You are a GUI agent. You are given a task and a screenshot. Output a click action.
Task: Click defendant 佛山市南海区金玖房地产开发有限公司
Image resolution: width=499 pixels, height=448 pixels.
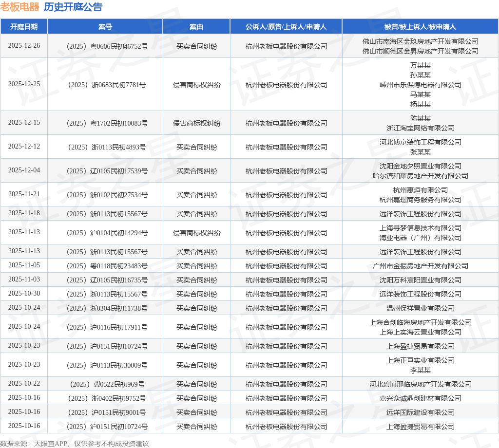coord(421,41)
